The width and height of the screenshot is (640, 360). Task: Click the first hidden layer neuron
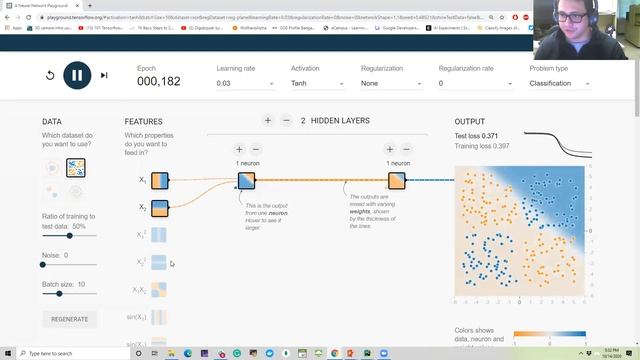[x=247, y=180]
